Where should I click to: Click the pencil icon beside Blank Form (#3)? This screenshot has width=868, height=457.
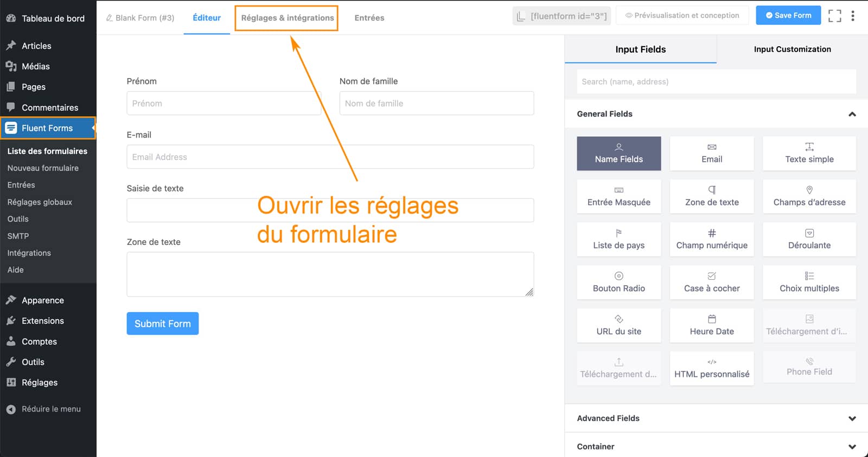tap(109, 18)
